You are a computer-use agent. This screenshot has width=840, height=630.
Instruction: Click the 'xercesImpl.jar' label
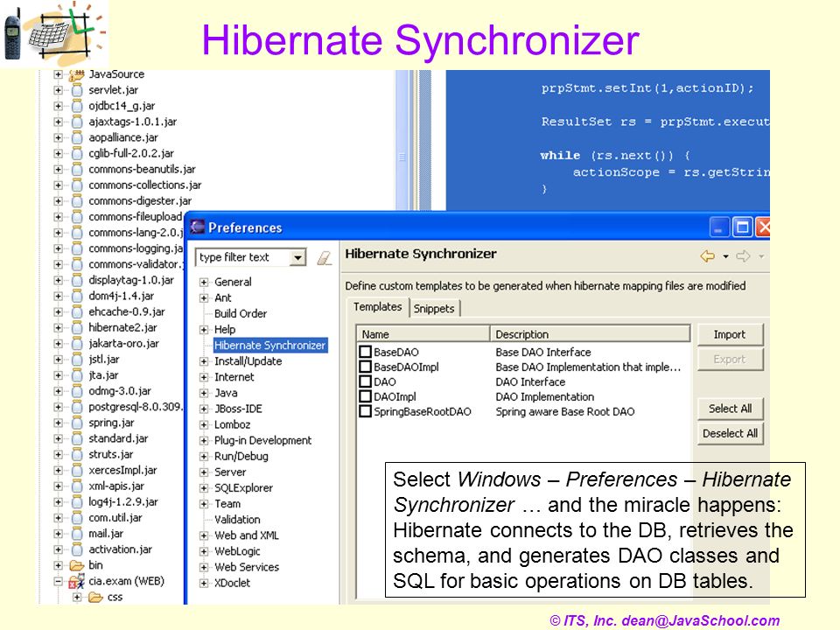[x=122, y=471]
